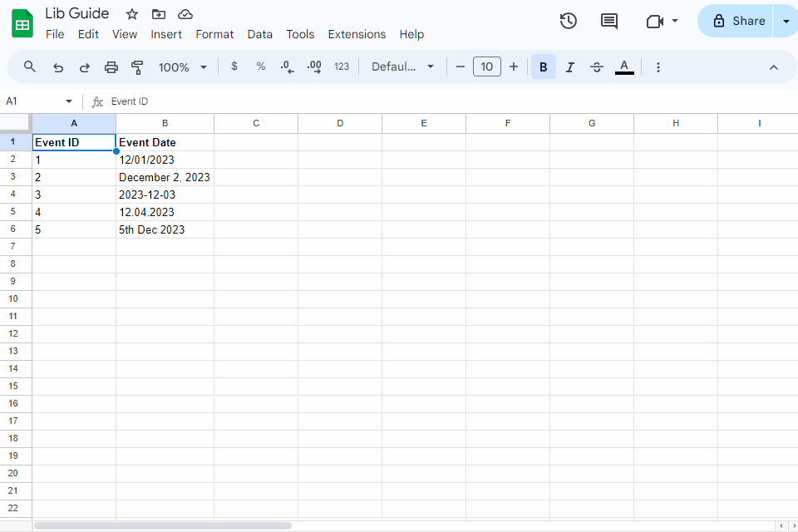This screenshot has width=798, height=532.
Task: Open the camera call options arrow
Action: click(675, 21)
